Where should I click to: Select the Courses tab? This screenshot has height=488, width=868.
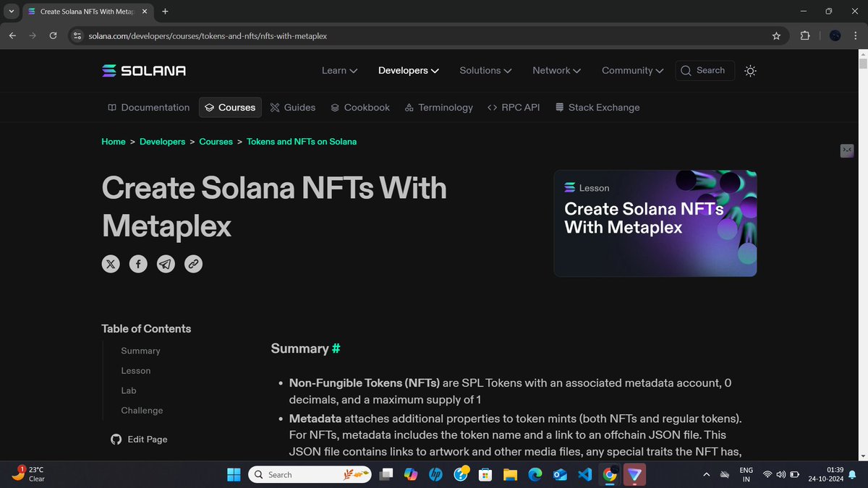pos(230,107)
